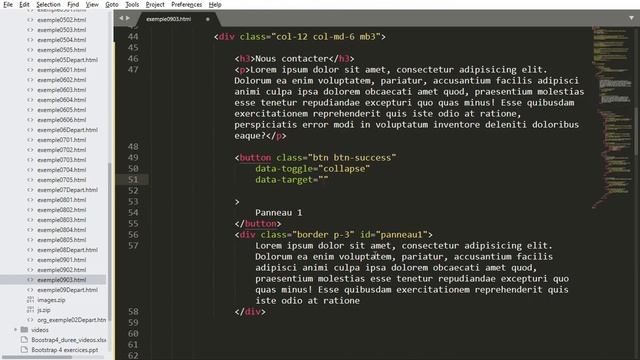
Task: Open exemple08Depart.html from the sidebar
Action: (x=67, y=250)
